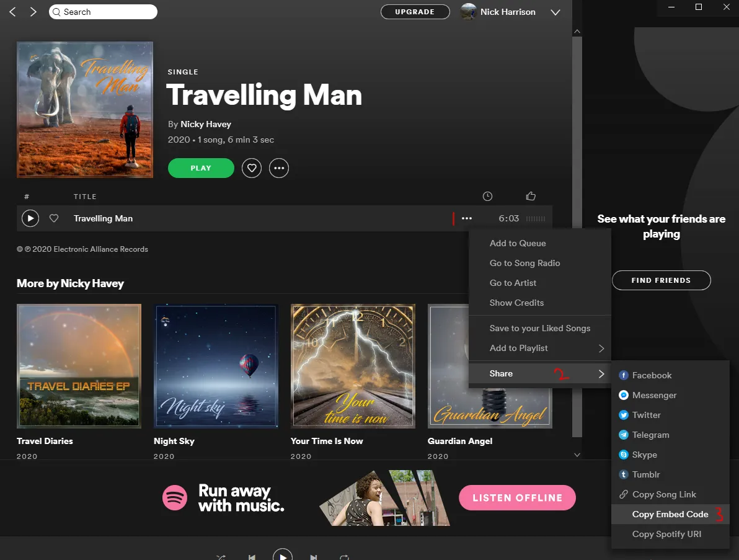This screenshot has height=560, width=739.
Task: Like the album with the heart button
Action: (x=252, y=168)
